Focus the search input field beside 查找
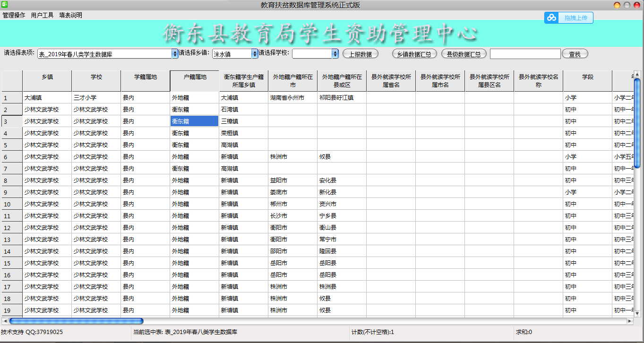This screenshot has height=343, width=644. point(525,54)
